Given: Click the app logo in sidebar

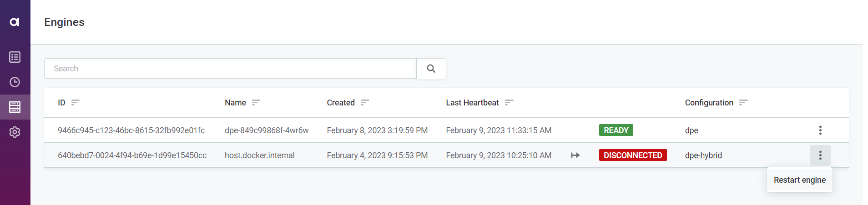Looking at the screenshot, I should click(x=15, y=22).
